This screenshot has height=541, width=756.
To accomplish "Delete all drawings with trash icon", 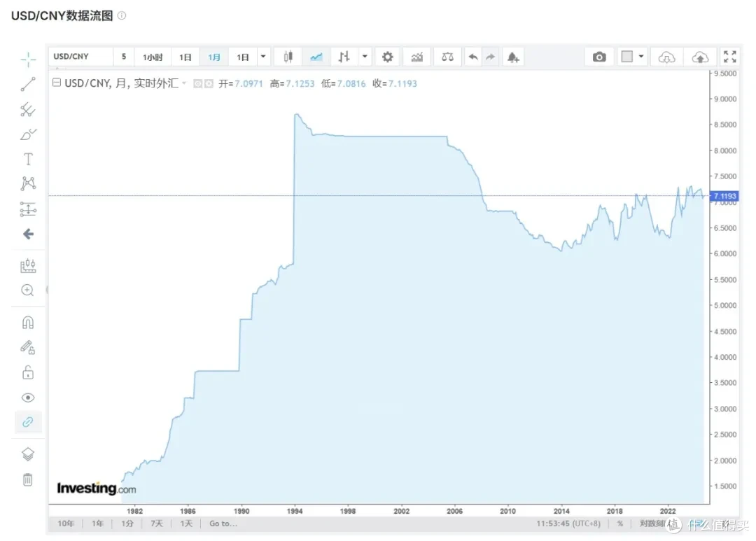I will 28,479.
